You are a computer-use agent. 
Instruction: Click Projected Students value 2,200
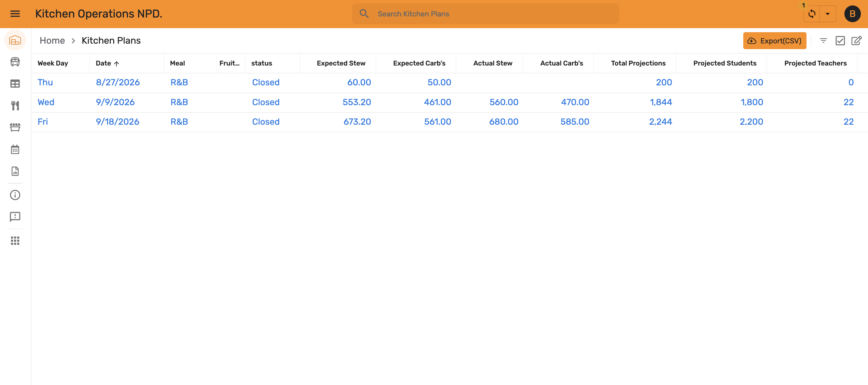[751, 122]
